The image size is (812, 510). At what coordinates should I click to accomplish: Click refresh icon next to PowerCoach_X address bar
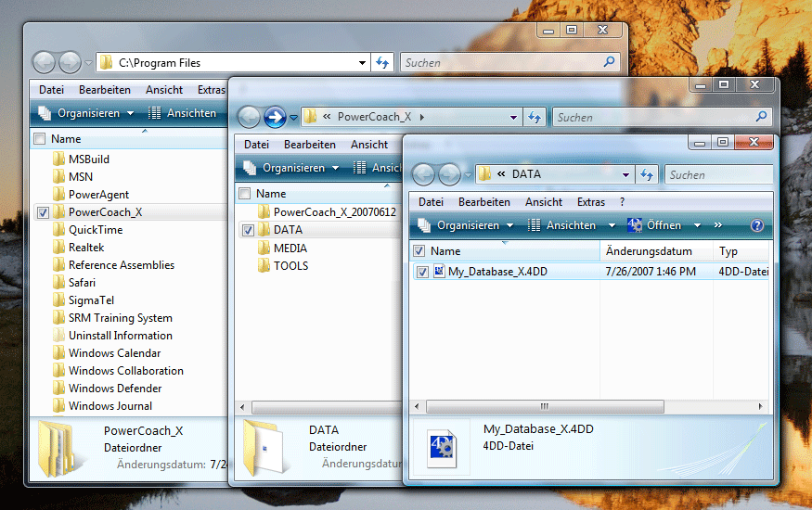pyautogui.click(x=535, y=118)
